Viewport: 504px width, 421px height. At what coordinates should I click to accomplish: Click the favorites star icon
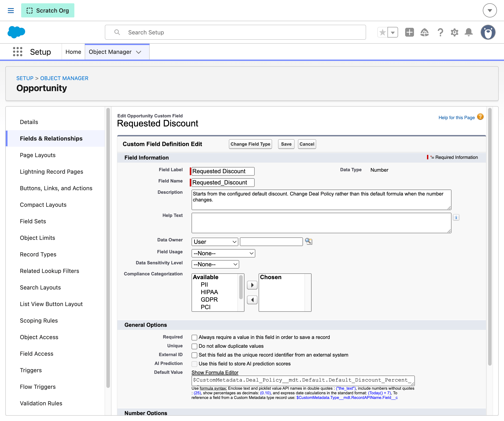click(x=383, y=32)
